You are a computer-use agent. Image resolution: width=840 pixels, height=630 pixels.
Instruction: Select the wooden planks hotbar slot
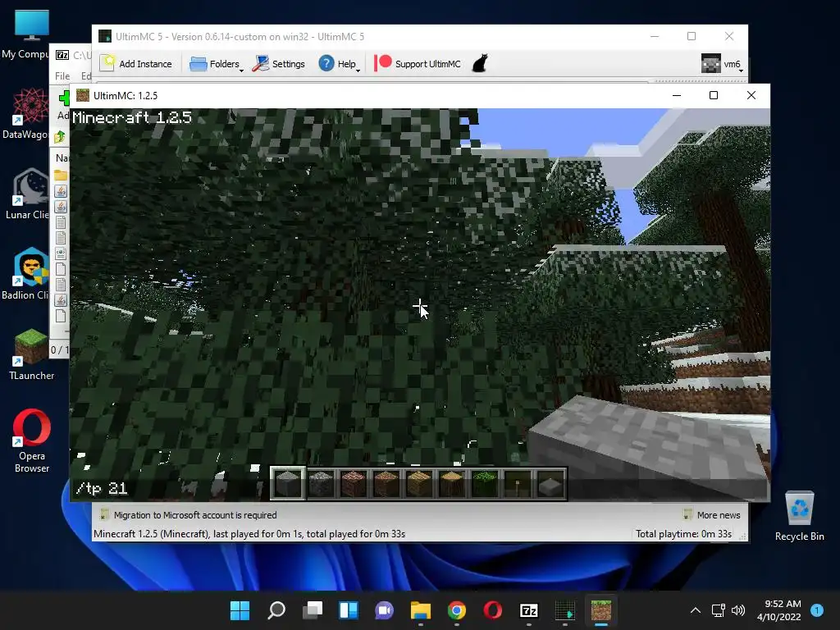point(419,484)
